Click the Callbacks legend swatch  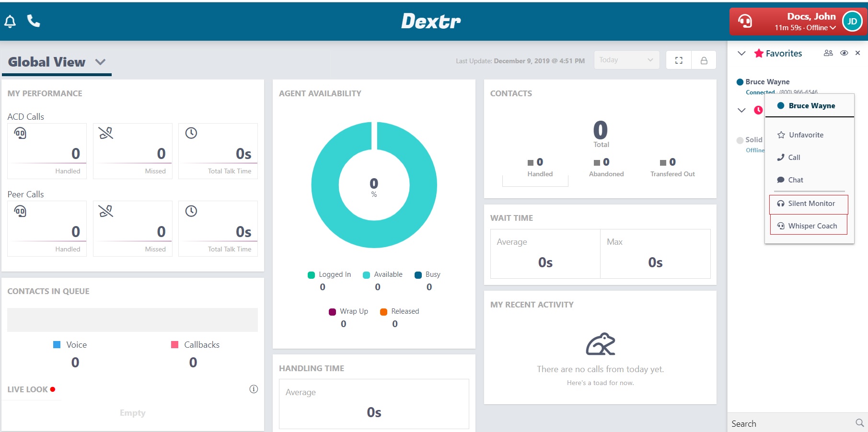174,345
